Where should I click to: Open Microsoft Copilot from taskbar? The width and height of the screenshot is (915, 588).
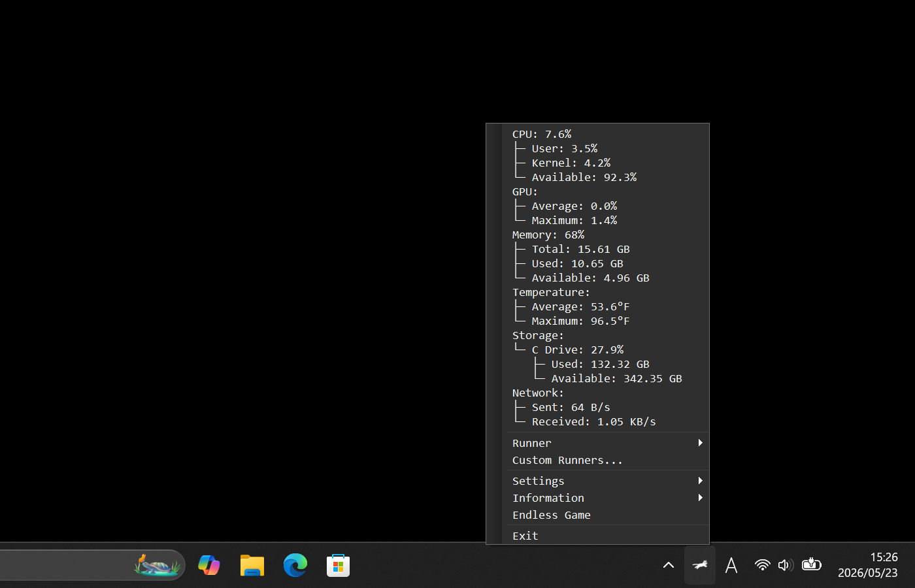(209, 565)
